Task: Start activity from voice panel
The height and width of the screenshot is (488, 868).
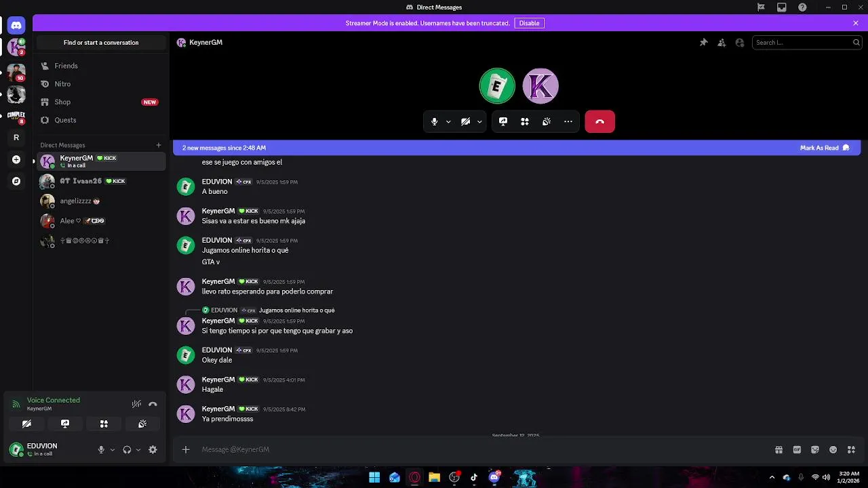Action: [104, 424]
